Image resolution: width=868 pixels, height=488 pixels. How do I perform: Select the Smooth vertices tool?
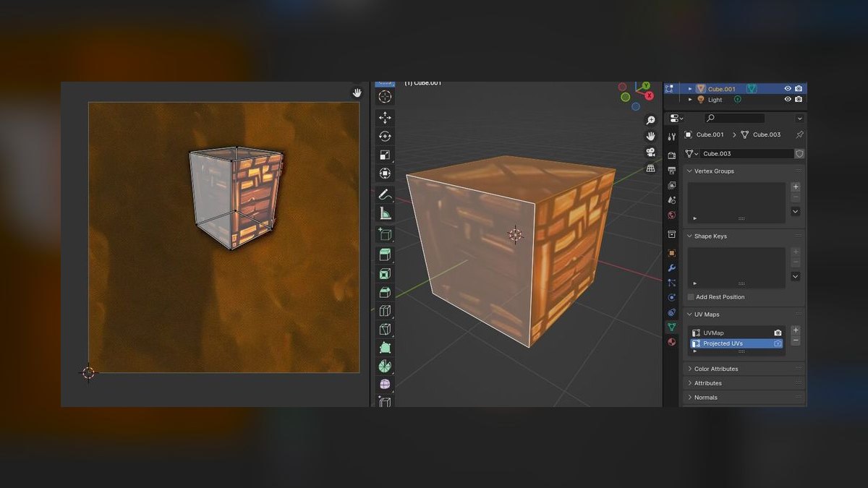click(385, 385)
